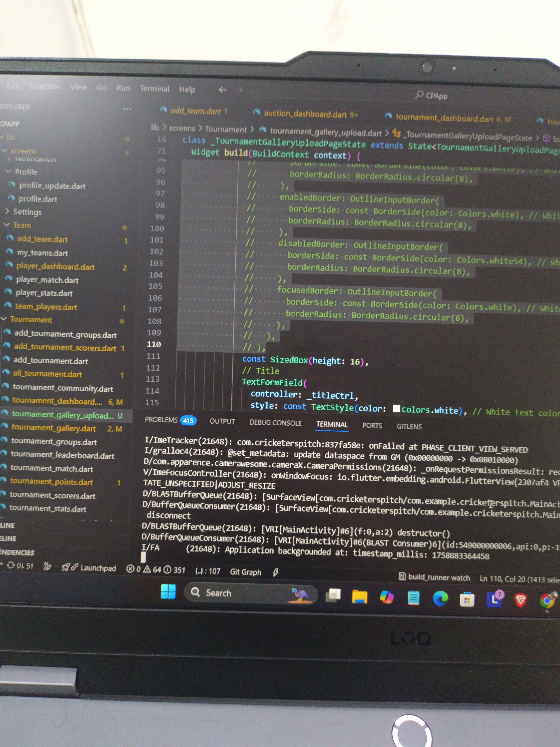Open tournament_leaderboard.dart from Explorer
The height and width of the screenshot is (747, 560).
(x=62, y=455)
